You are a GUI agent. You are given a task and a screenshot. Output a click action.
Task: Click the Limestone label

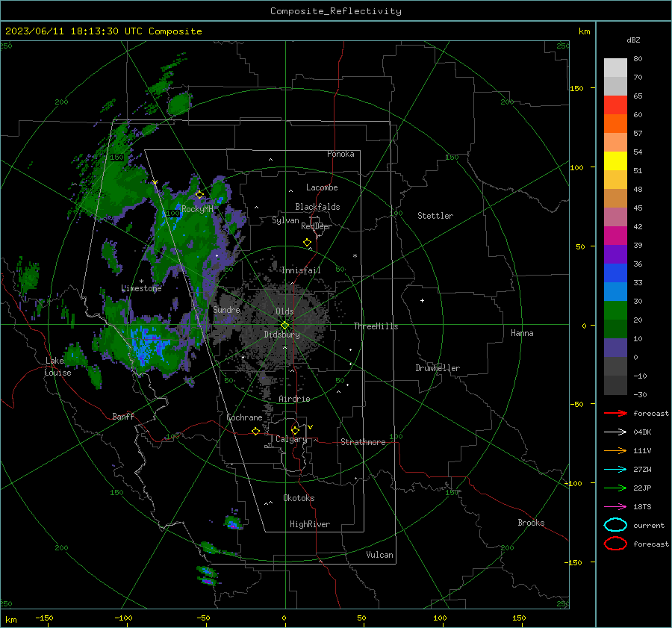click(x=141, y=288)
